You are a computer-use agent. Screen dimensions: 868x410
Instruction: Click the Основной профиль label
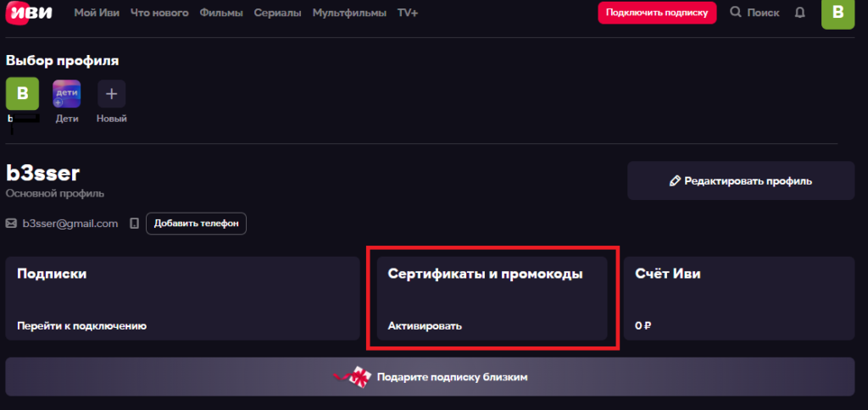(x=55, y=194)
